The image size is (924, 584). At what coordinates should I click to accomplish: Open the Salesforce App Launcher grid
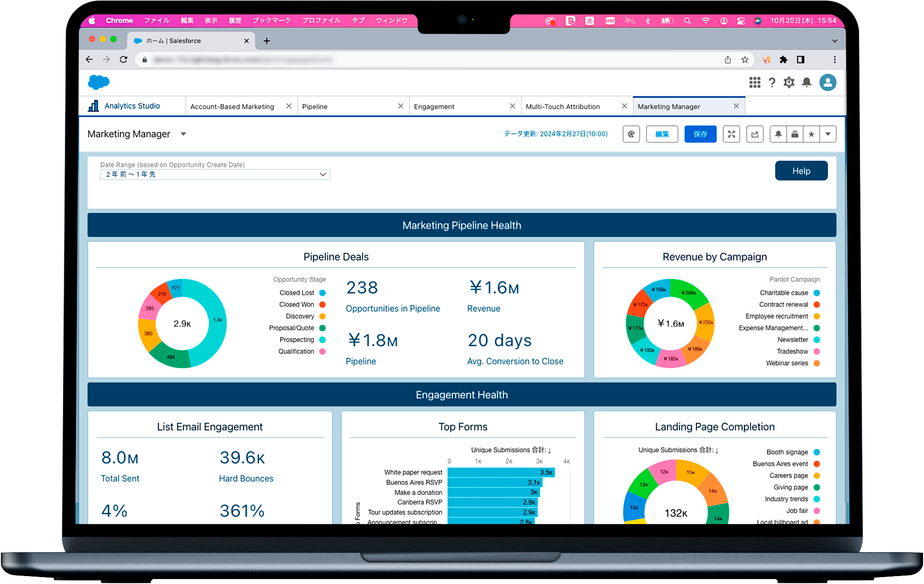coord(754,82)
